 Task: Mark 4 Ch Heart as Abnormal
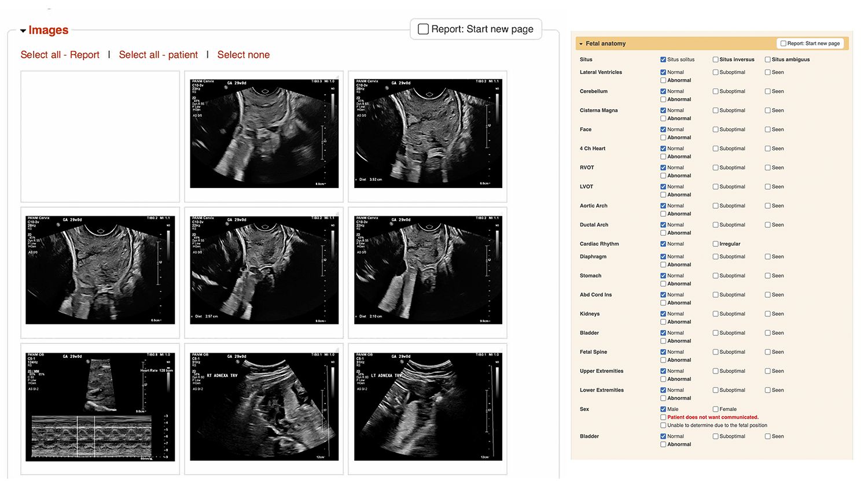(x=663, y=157)
